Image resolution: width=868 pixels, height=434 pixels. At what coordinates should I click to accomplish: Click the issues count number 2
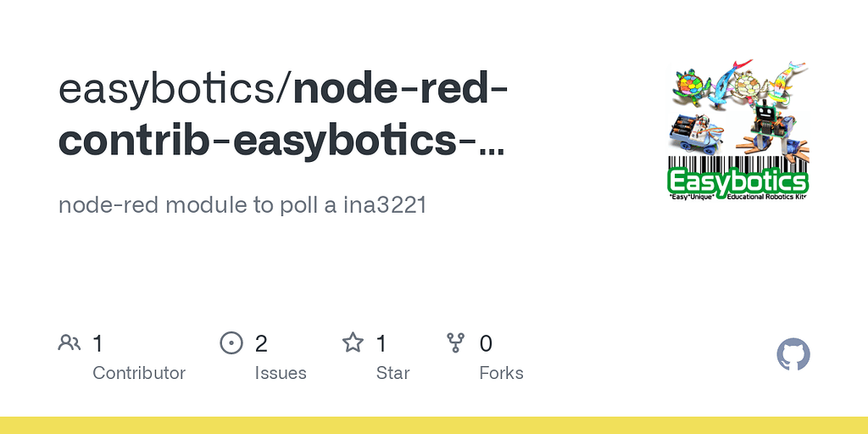coord(261,344)
